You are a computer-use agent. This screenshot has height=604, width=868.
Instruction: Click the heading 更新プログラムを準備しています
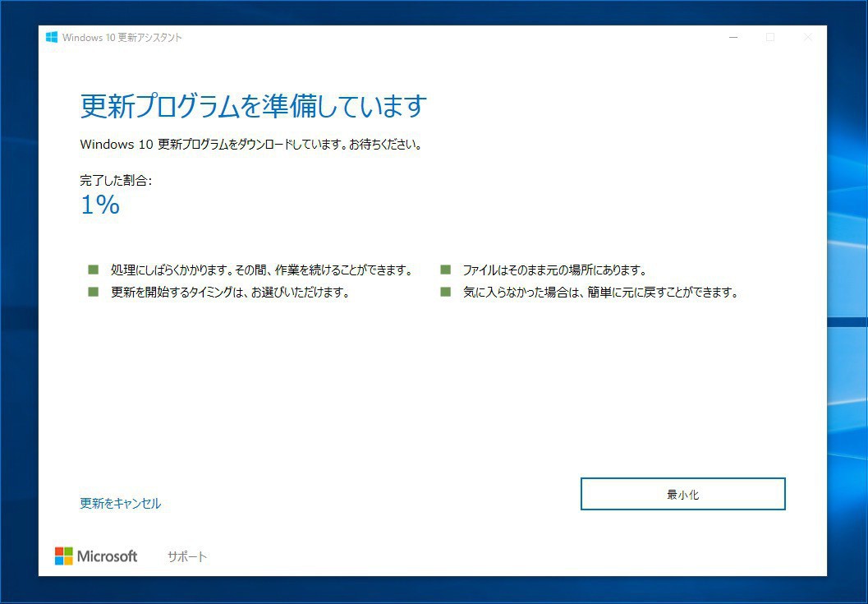click(x=254, y=105)
